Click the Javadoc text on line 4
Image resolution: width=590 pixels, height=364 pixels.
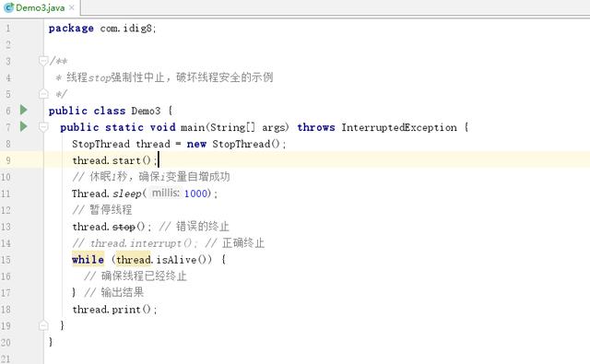pyautogui.click(x=170, y=77)
